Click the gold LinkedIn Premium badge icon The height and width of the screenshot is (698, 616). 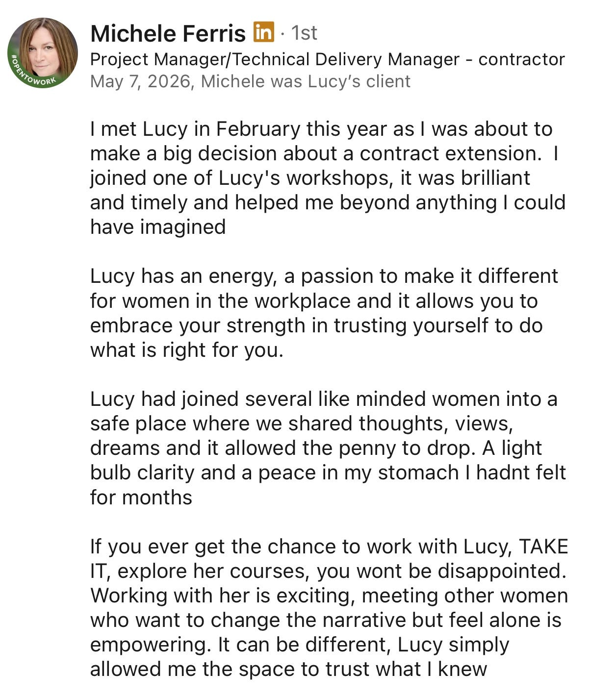click(x=263, y=33)
